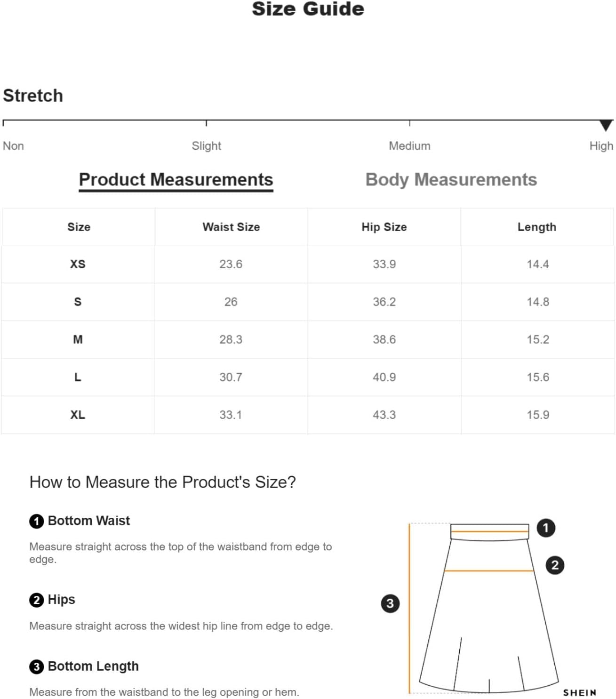The width and height of the screenshot is (616, 699).
Task: Click the Hip Size column header
Action: point(384,227)
